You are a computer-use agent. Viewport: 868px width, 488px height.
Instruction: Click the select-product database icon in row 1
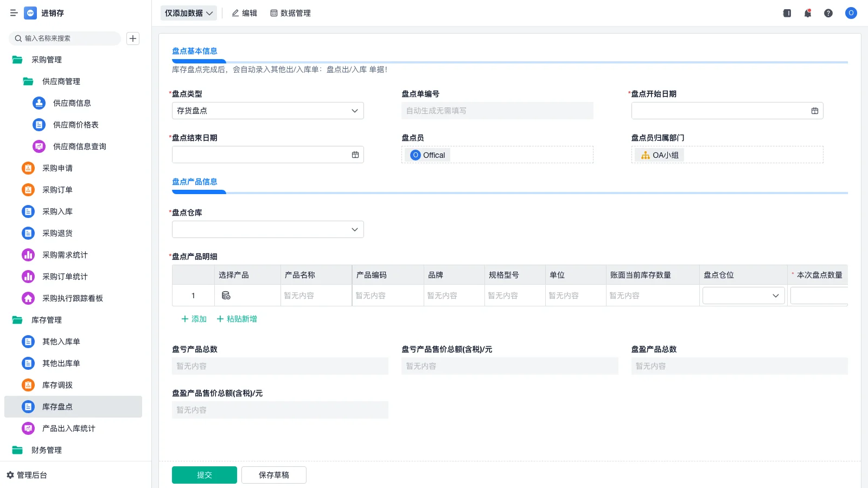[226, 296]
